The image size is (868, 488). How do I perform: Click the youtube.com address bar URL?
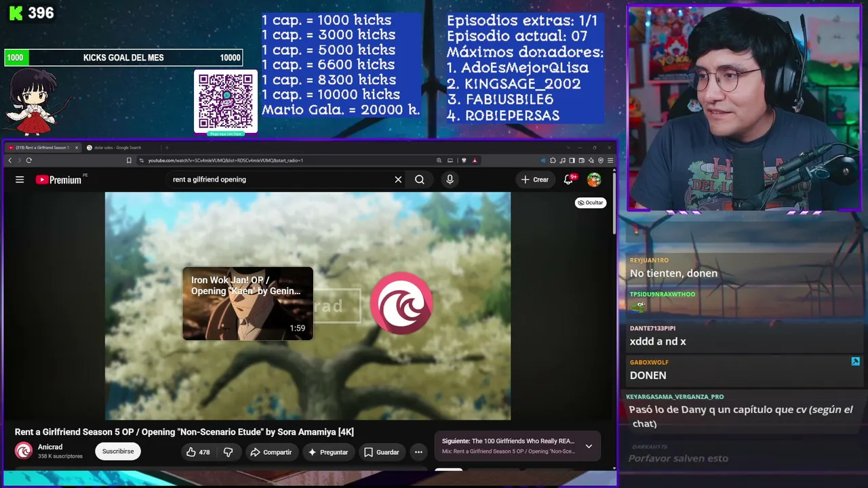click(x=226, y=161)
